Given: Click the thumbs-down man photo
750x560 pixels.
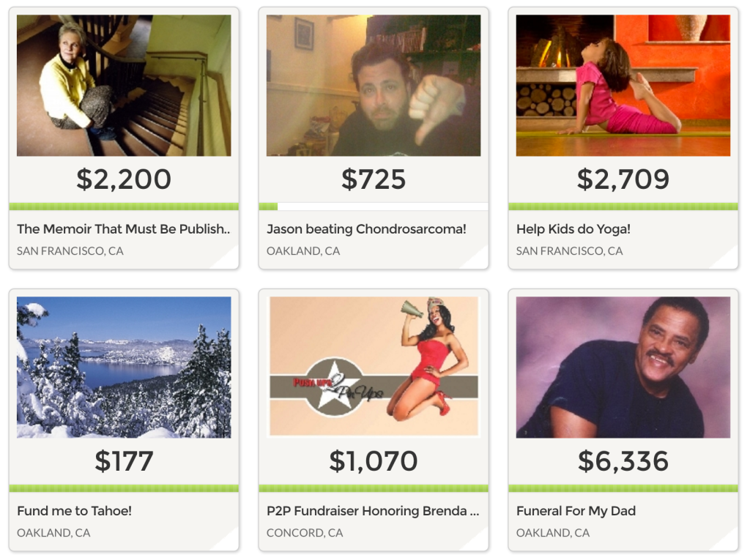Looking at the screenshot, I should 374,85.
